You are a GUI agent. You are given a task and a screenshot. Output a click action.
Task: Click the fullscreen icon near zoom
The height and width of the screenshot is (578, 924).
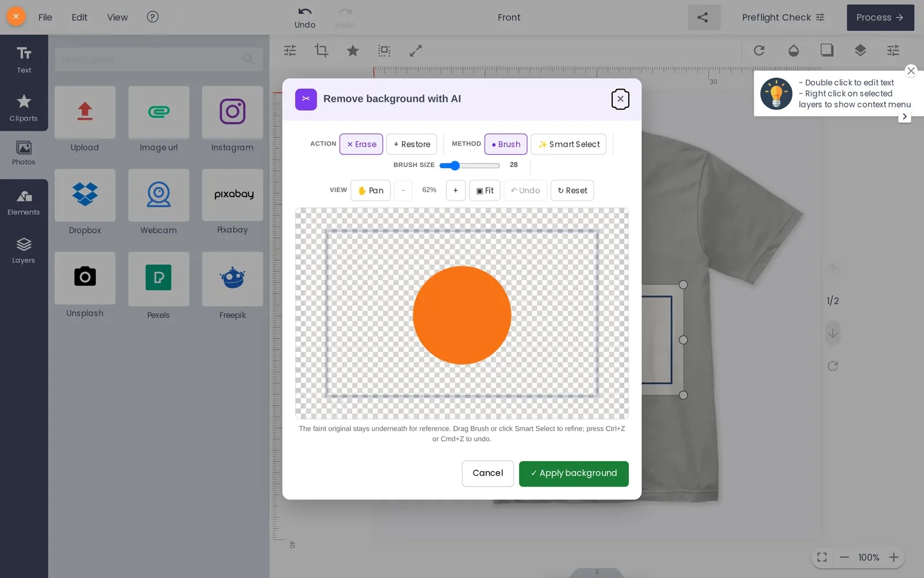pyautogui.click(x=822, y=557)
